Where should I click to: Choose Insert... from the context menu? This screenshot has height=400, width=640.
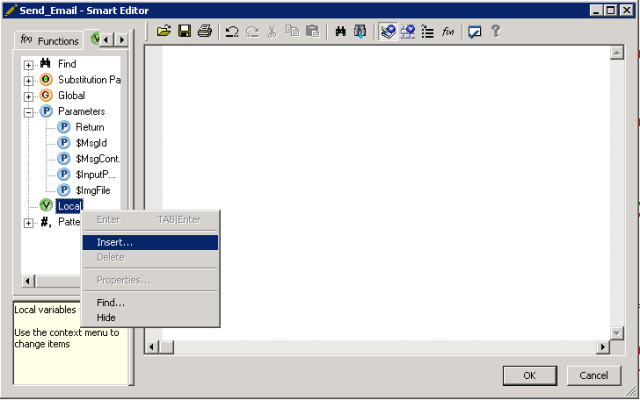(x=114, y=242)
